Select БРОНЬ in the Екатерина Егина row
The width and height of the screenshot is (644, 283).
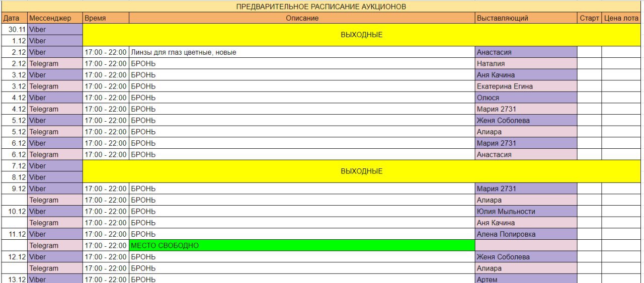click(302, 86)
